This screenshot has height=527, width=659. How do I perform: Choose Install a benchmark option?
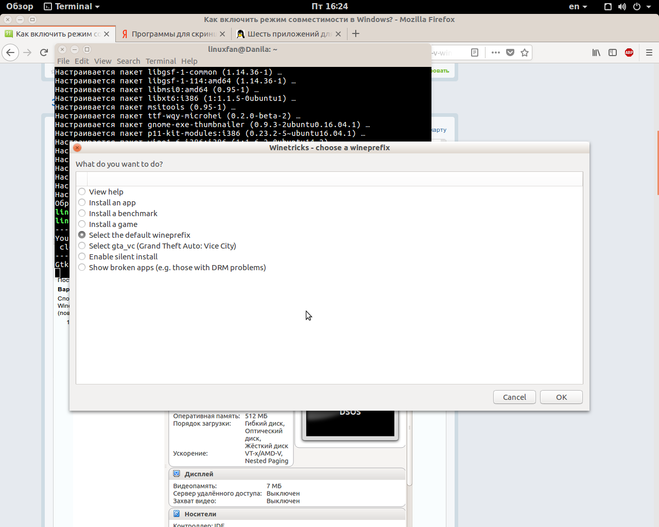pyautogui.click(x=118, y=213)
